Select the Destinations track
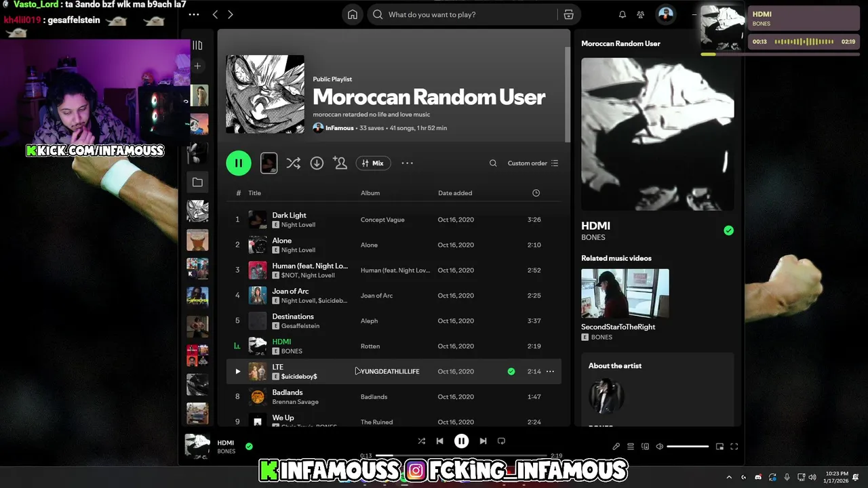Screen dimensions: 868x488 coord(293,317)
